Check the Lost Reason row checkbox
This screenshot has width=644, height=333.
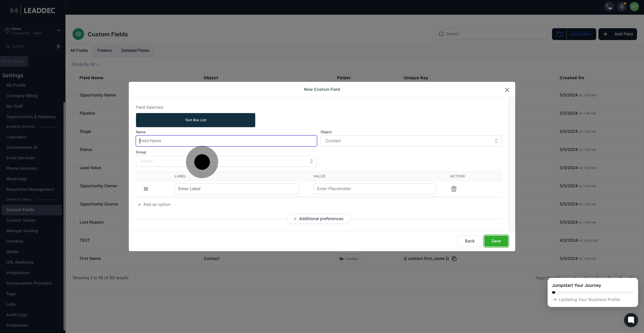point(73,223)
